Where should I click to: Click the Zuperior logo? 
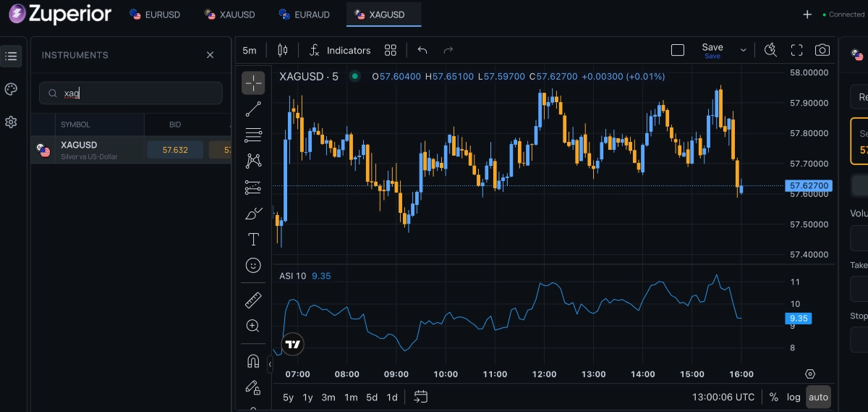[x=60, y=14]
